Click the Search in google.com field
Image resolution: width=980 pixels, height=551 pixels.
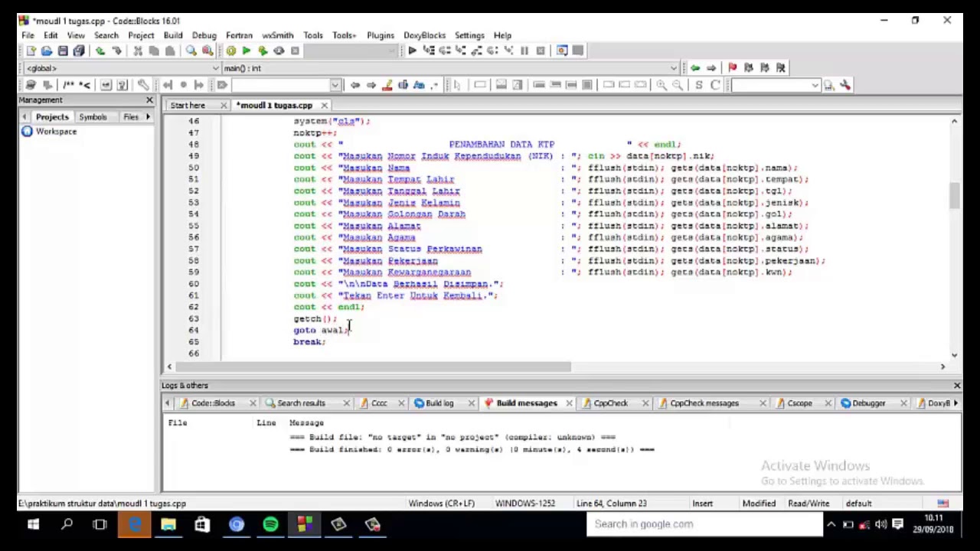click(x=704, y=524)
